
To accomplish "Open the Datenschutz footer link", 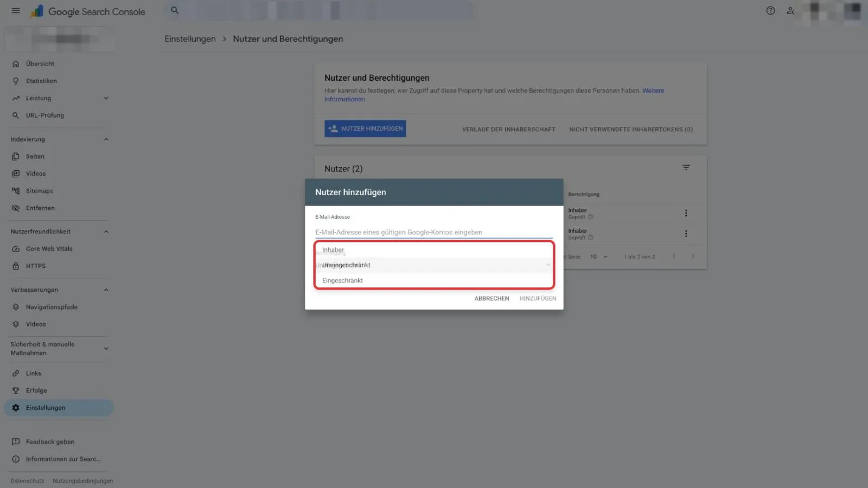I will click(x=27, y=481).
